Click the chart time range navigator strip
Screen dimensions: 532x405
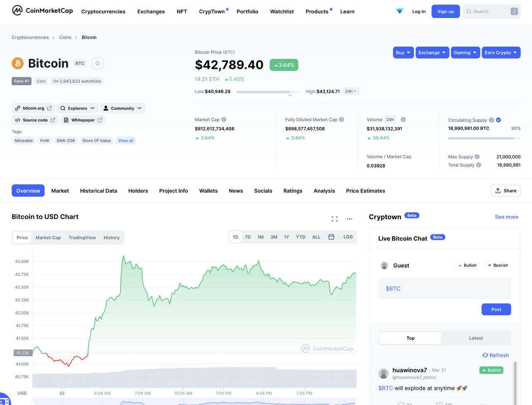[x=195, y=402]
